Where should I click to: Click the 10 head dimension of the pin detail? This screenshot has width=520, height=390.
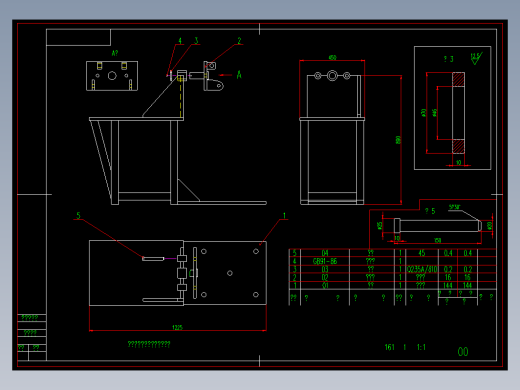397,238
